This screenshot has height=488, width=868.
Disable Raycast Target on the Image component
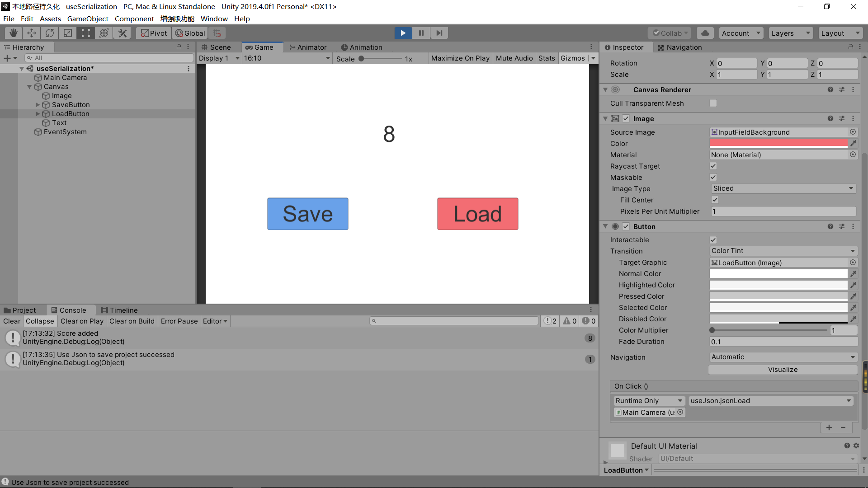click(x=713, y=166)
